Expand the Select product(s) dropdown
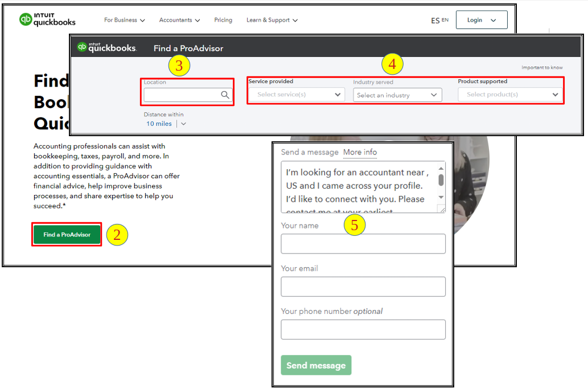This screenshot has width=588, height=392. [509, 95]
